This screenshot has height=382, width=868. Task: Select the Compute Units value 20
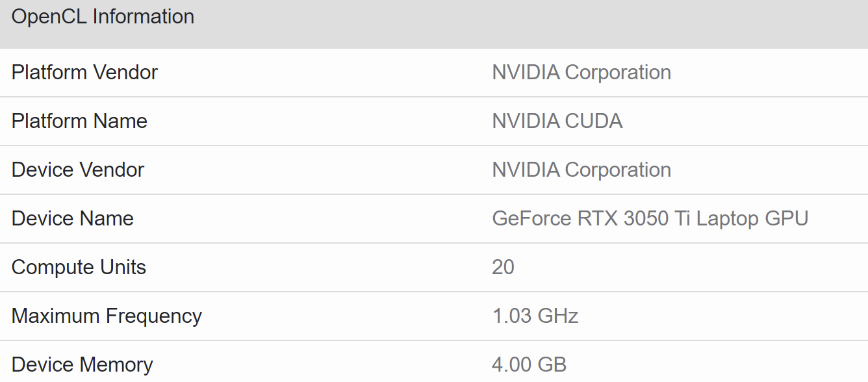[x=503, y=267]
